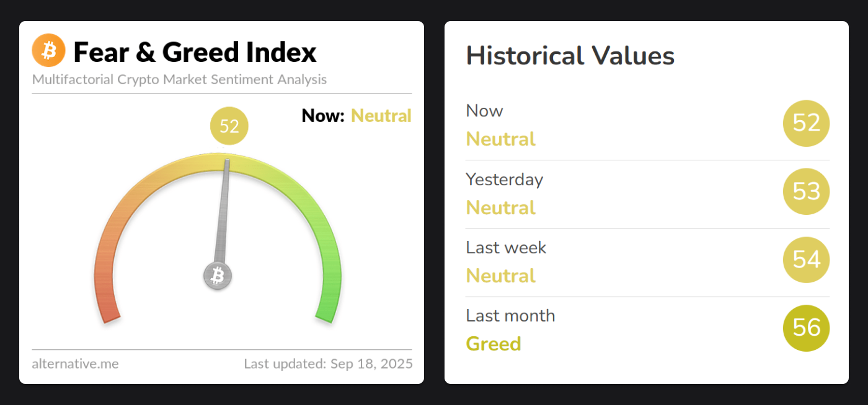The width and height of the screenshot is (868, 405).
Task: Click the Greed label under Last month
Action: point(494,344)
